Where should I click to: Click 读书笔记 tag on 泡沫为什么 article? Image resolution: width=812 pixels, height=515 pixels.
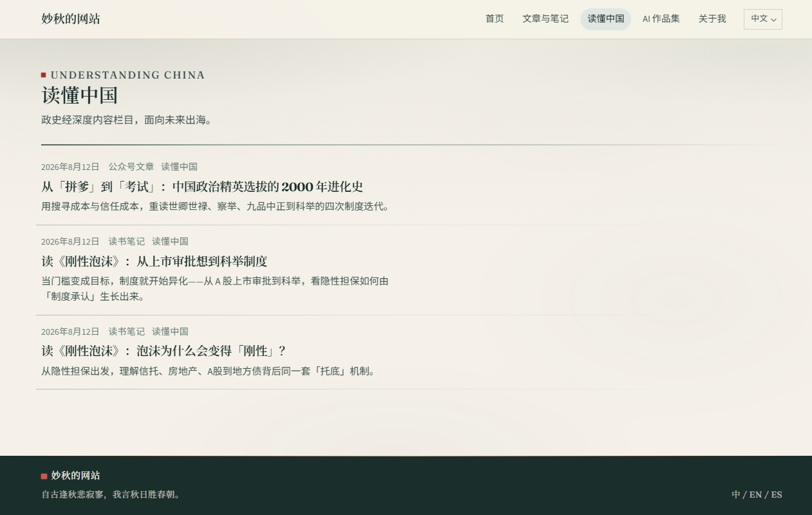click(x=127, y=332)
